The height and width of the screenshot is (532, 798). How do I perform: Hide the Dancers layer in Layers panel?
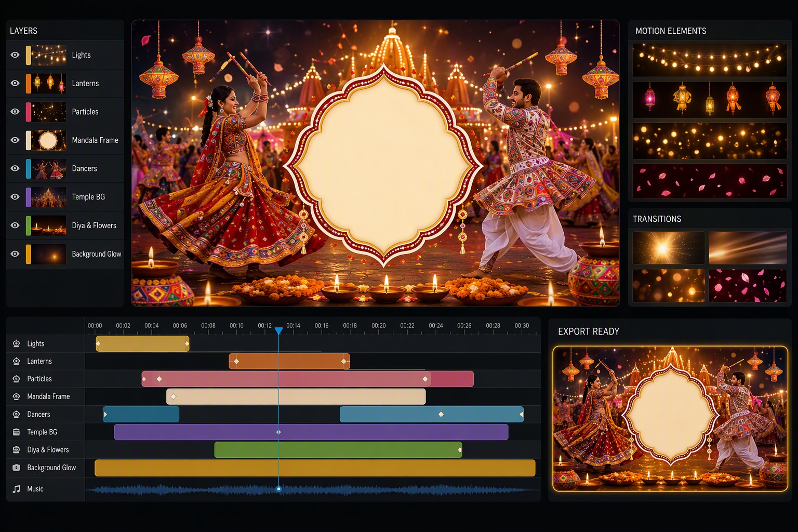pos(15,168)
